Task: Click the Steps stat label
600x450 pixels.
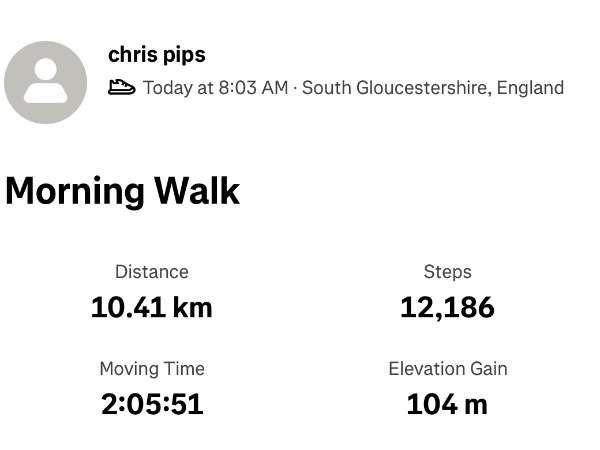Action: [447, 271]
